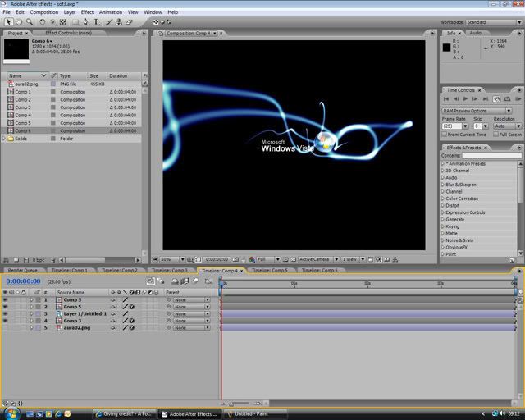Viewport: 525px width, 420px height.
Task: Click the show channel RGB icon
Action: click(x=252, y=259)
